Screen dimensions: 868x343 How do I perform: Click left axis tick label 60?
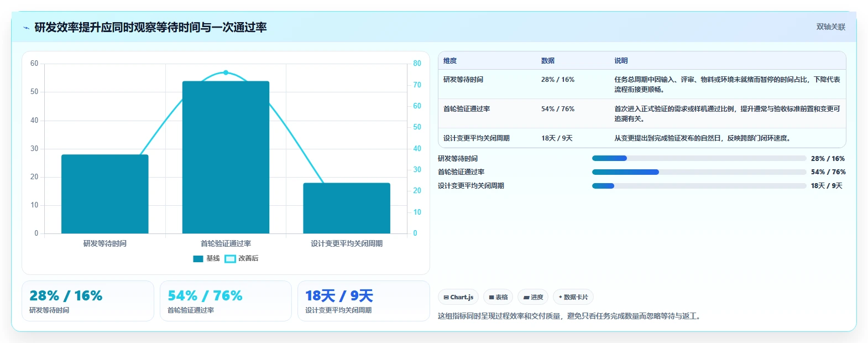[34, 64]
